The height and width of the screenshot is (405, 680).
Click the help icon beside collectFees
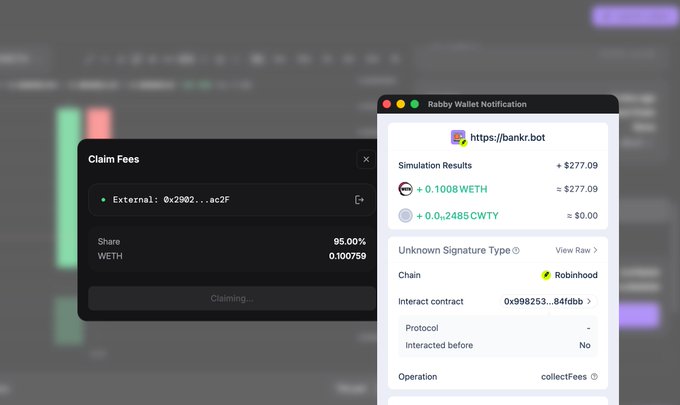pyautogui.click(x=594, y=376)
